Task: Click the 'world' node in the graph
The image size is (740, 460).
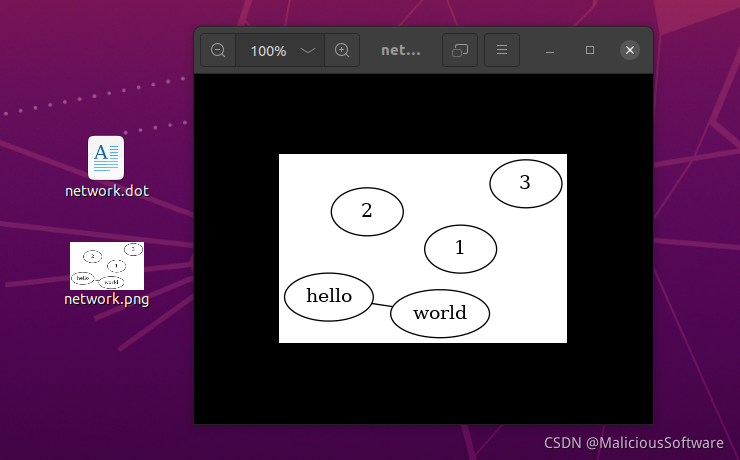Action: tap(440, 313)
